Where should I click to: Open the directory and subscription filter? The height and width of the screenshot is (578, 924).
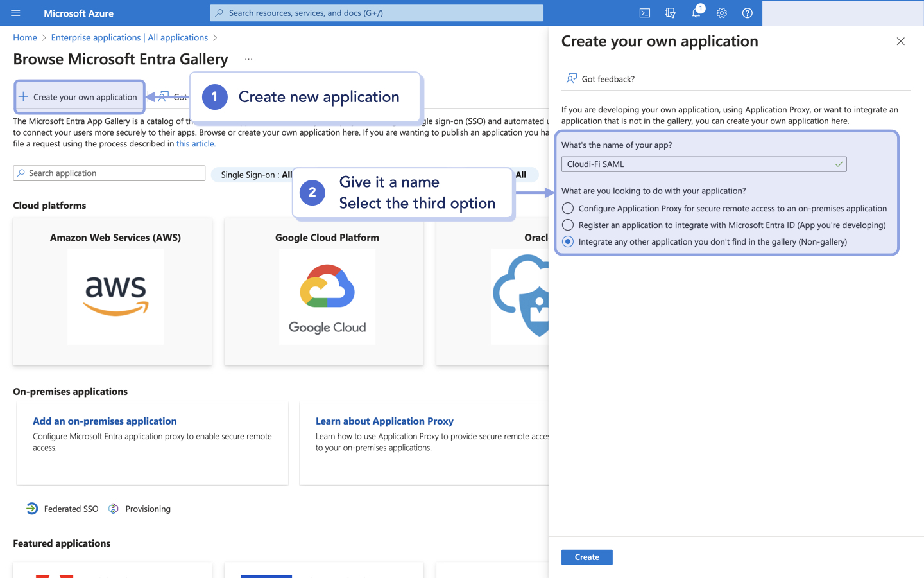tap(670, 13)
